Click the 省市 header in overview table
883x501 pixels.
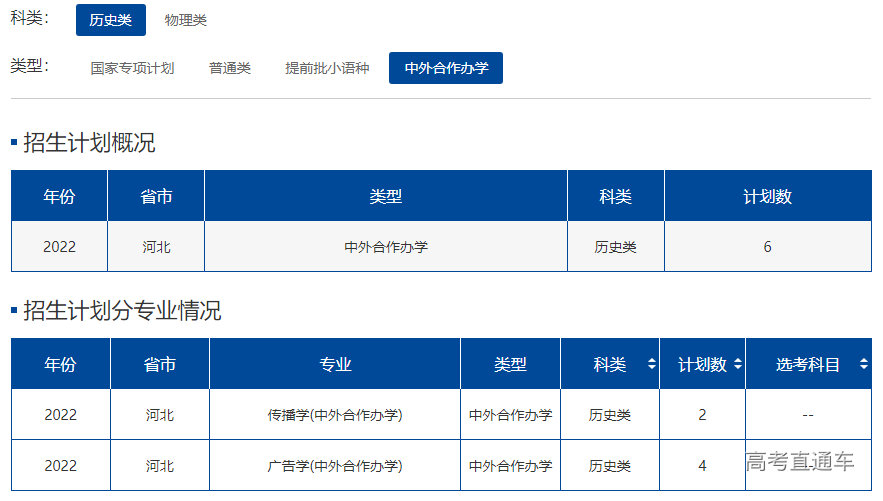(156, 196)
